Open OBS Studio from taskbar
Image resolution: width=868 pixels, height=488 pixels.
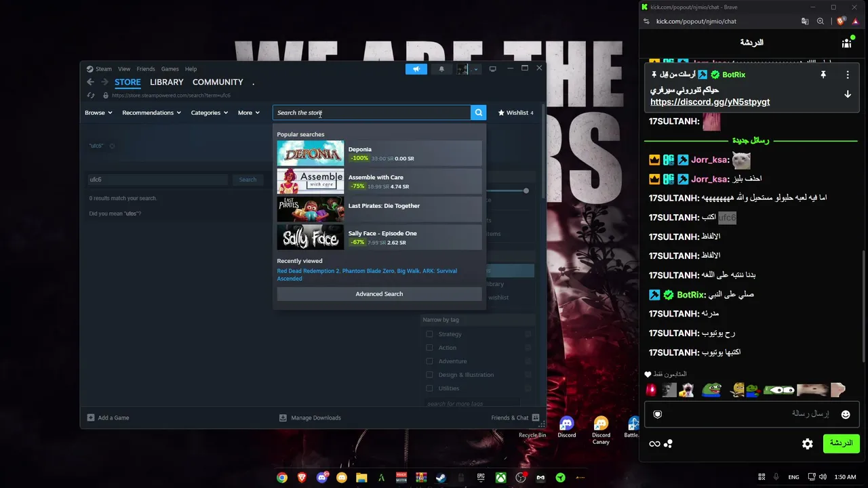pyautogui.click(x=521, y=477)
